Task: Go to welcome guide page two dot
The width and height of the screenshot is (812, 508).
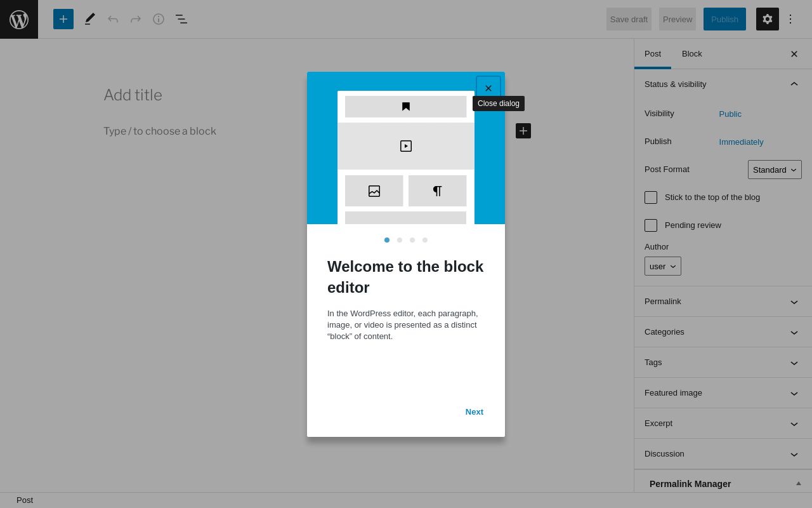Action: point(400,240)
